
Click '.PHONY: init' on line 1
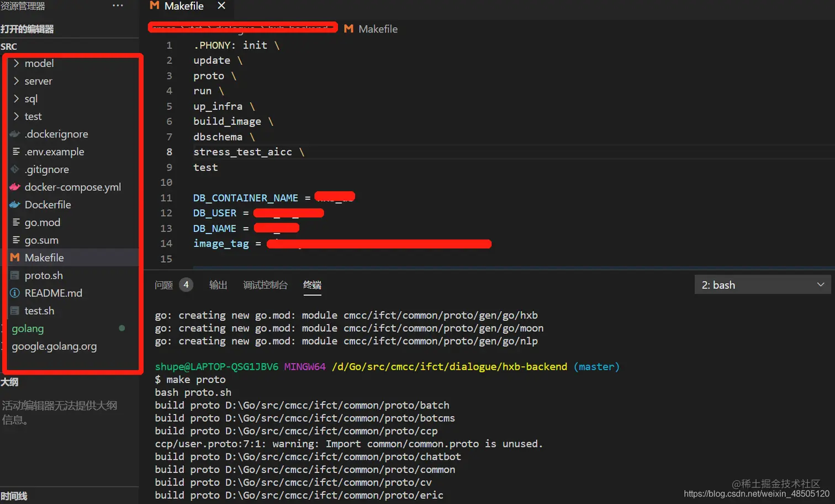230,45
